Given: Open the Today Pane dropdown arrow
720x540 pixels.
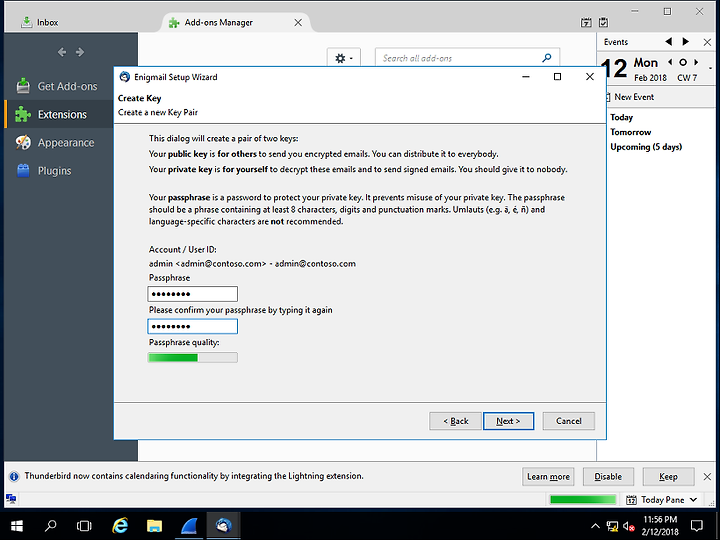Looking at the screenshot, I should pos(694,500).
